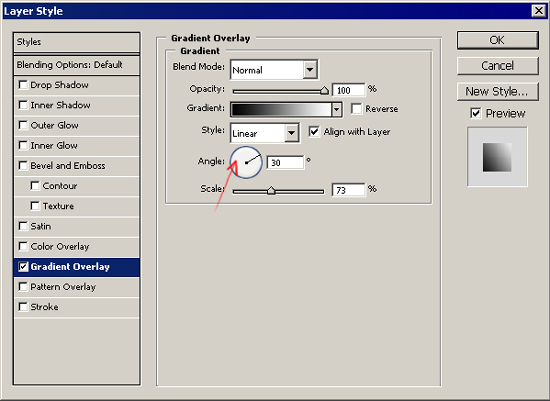Confirm with the OK button
The height and width of the screenshot is (401, 550).
coord(497,40)
